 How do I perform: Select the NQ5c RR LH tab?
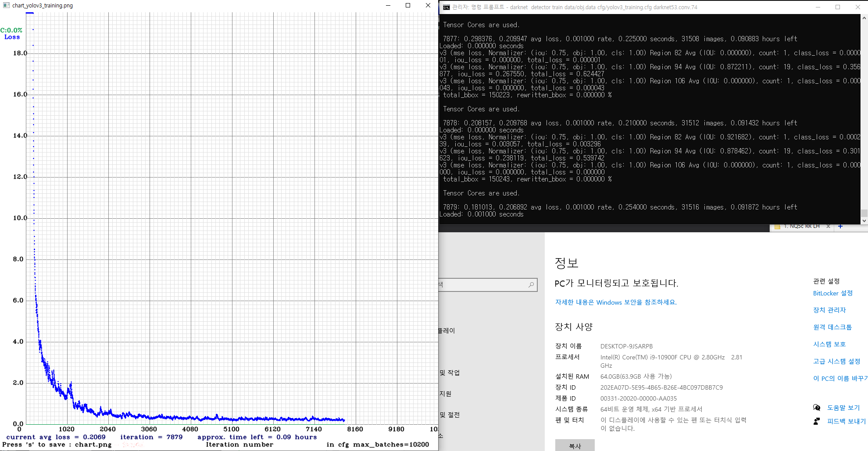point(801,227)
